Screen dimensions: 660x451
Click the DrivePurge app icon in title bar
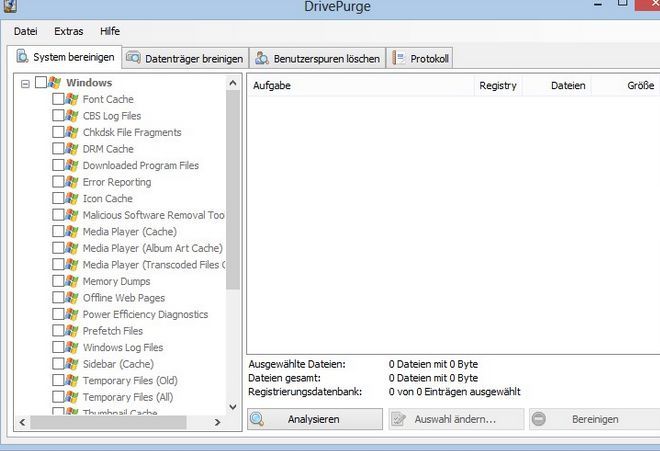9,6
